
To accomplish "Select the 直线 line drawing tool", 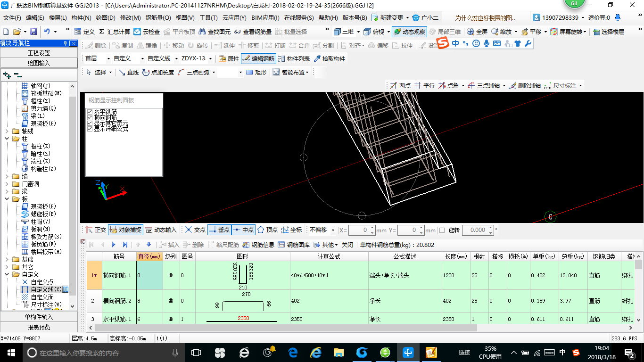I will (x=128, y=72).
